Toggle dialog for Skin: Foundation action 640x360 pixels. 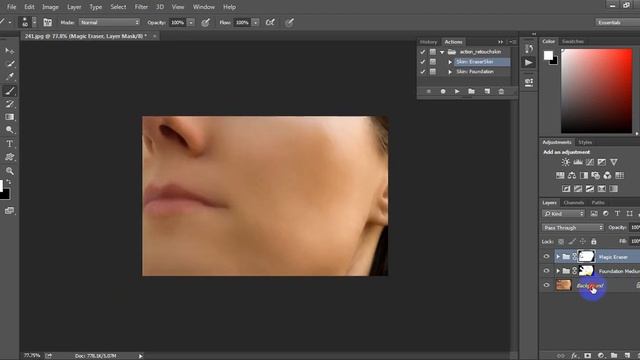433,71
